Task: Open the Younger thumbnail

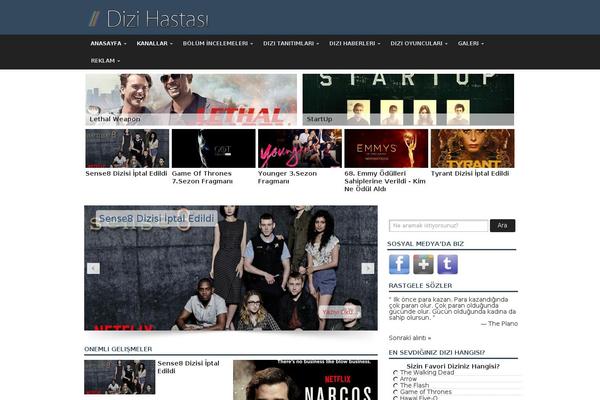Action: click(300, 148)
